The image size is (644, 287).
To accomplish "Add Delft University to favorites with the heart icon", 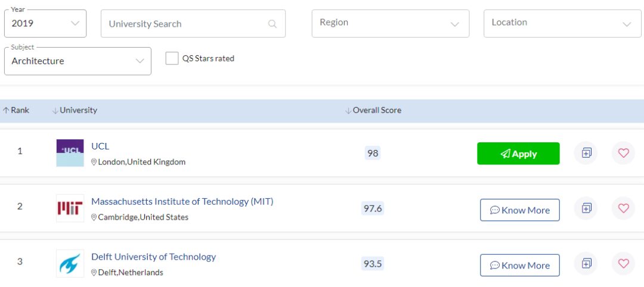I will (x=624, y=263).
